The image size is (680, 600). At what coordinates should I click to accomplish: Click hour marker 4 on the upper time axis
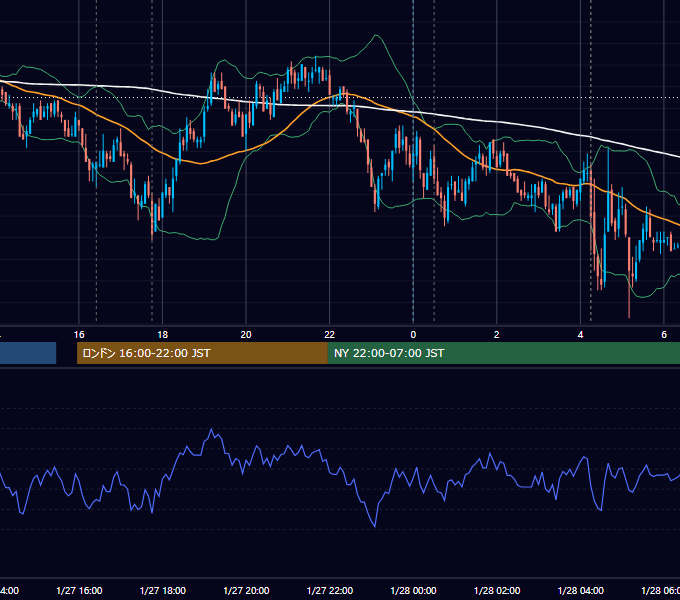pos(580,335)
